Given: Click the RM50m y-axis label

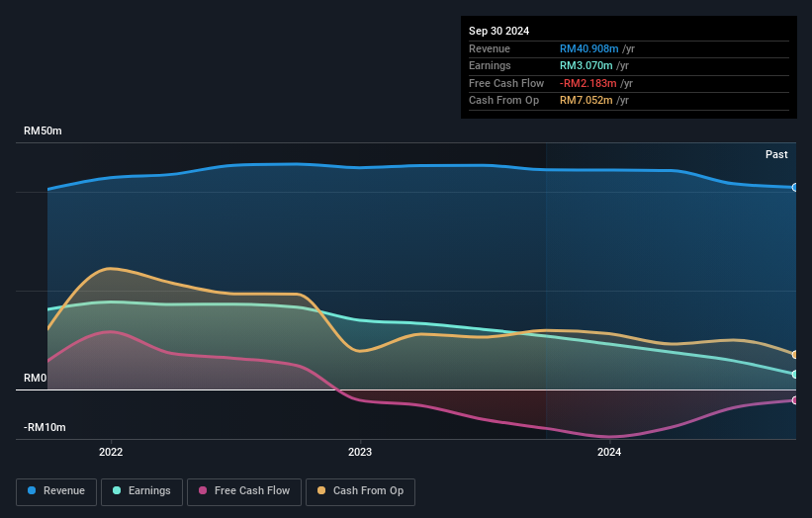Looking at the screenshot, I should [43, 130].
